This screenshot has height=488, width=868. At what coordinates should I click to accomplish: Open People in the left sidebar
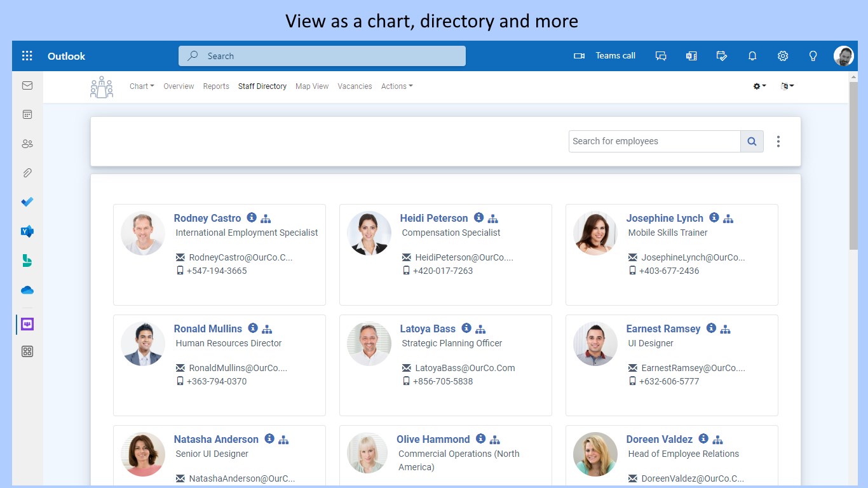click(x=27, y=144)
